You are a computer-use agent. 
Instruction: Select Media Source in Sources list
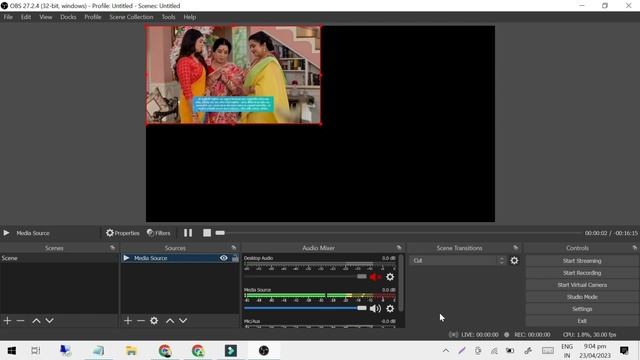[x=180, y=258]
